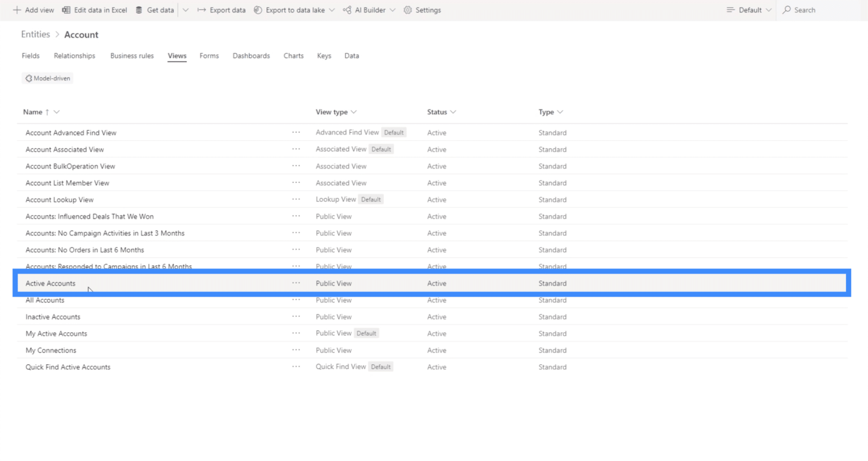Click Active status in Inactive Accounts row

coord(437,317)
